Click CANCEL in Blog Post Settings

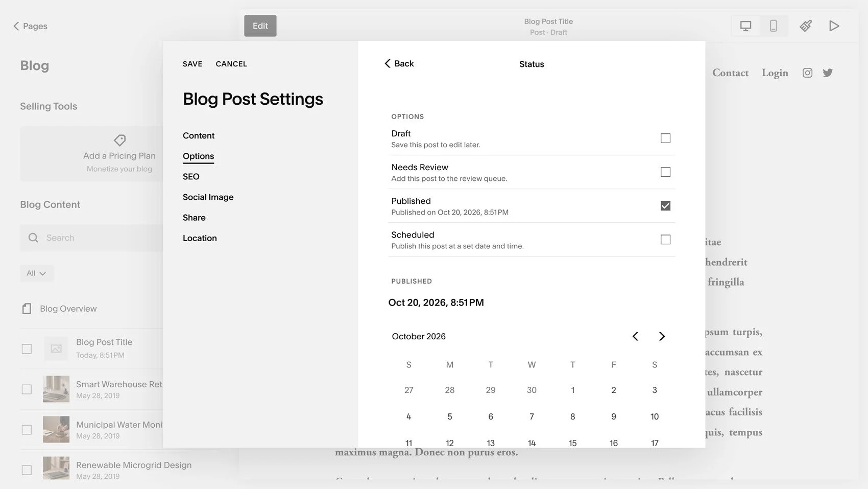tap(231, 64)
